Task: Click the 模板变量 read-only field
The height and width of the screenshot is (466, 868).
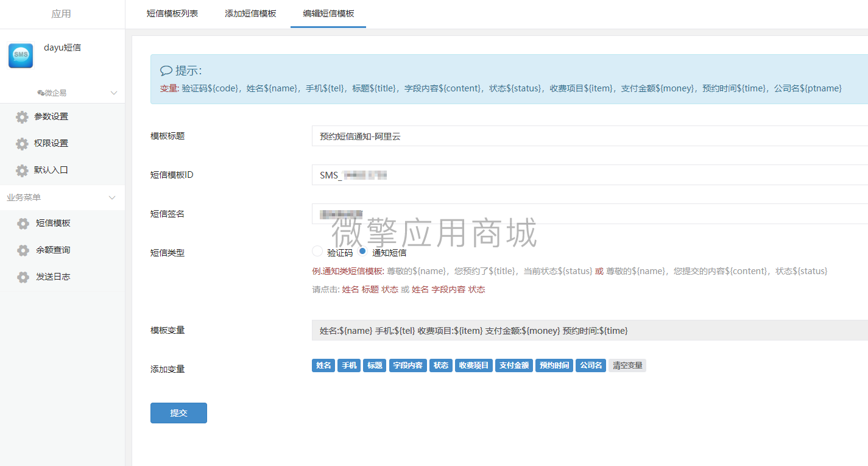Action: coord(590,331)
